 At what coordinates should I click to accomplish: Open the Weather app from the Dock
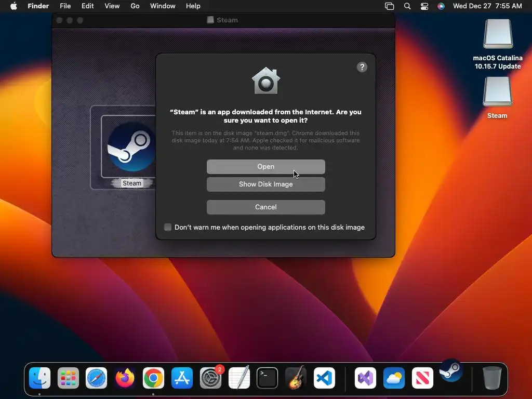(394, 378)
